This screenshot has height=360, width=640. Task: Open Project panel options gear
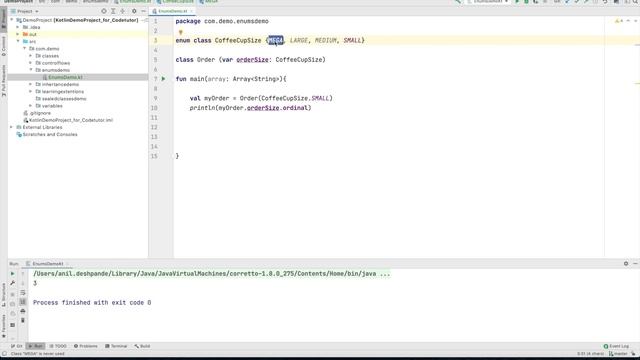point(134,11)
